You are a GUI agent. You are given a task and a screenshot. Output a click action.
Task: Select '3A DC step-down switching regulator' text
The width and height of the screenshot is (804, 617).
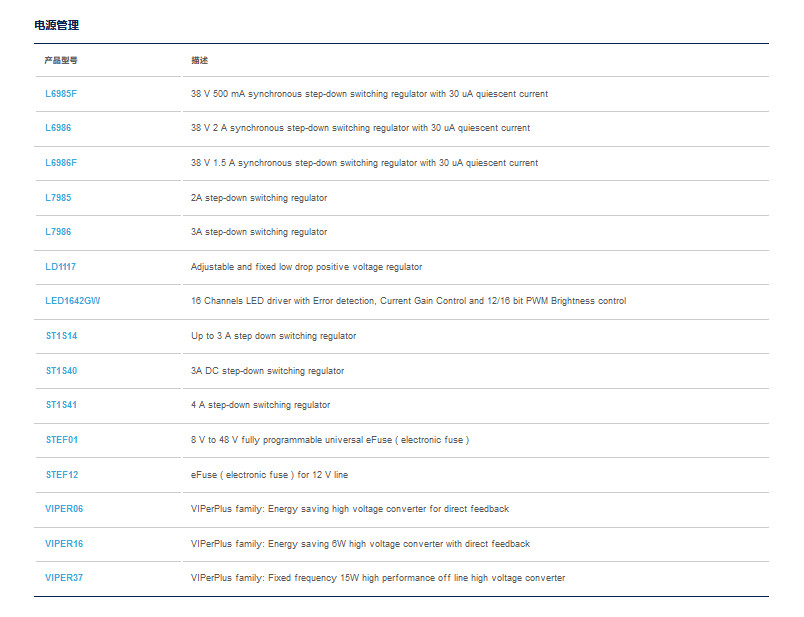pos(267,371)
